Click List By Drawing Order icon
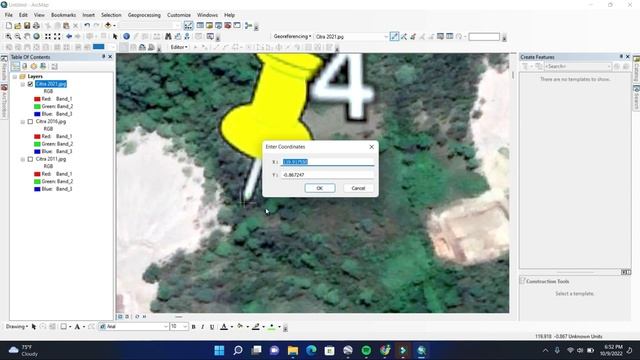This screenshot has width=640, height=360. pyautogui.click(x=16, y=66)
